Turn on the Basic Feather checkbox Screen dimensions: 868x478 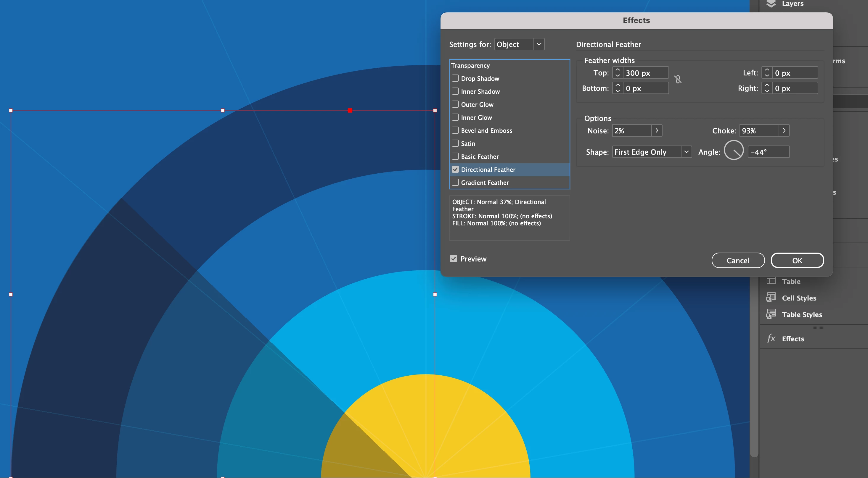coord(455,156)
